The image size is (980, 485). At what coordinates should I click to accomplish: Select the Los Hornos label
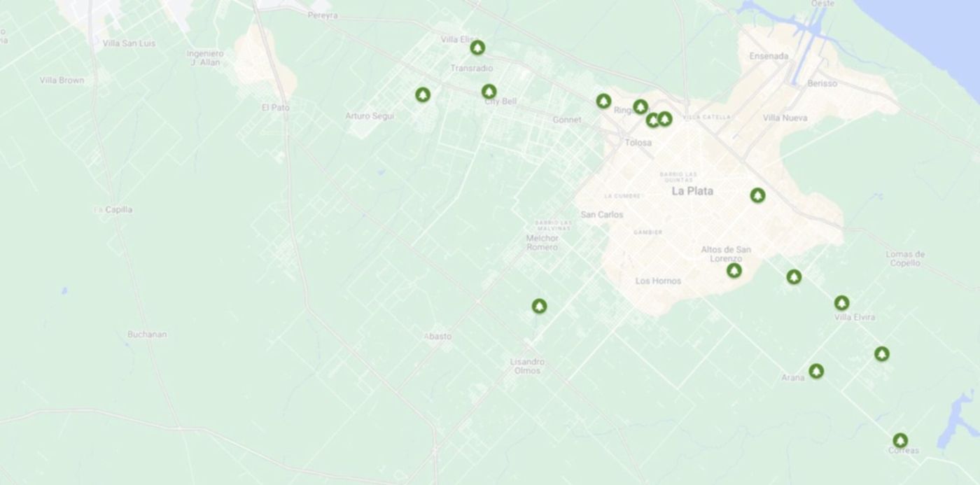click(658, 281)
